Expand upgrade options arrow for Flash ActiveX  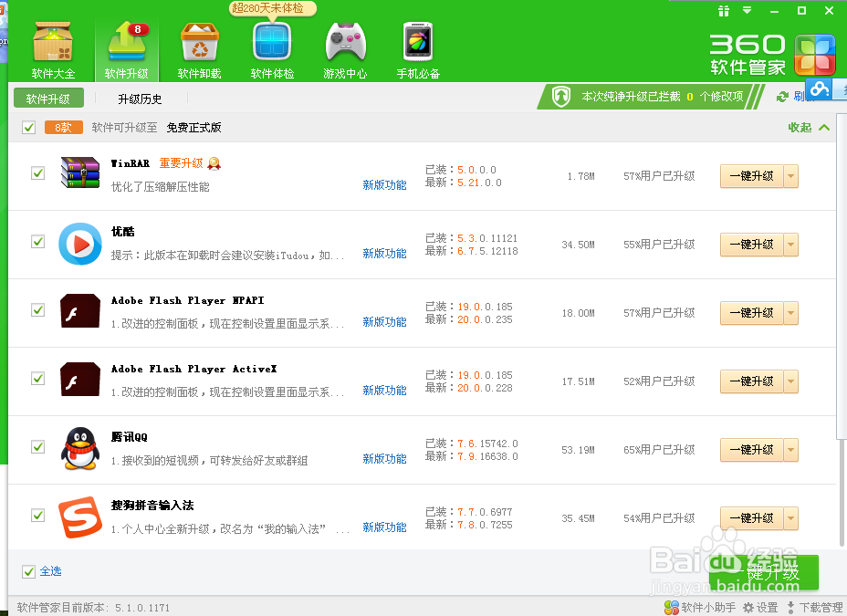[x=790, y=381]
